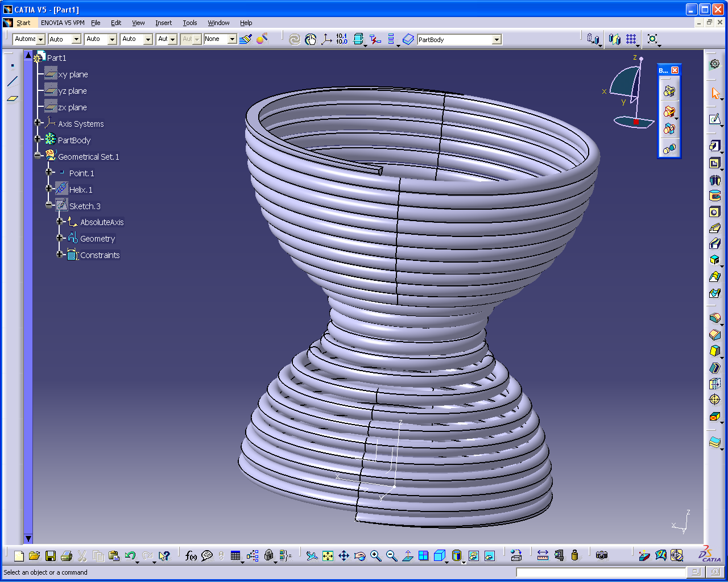
Task: Select the Rib tool
Action: coord(715,228)
